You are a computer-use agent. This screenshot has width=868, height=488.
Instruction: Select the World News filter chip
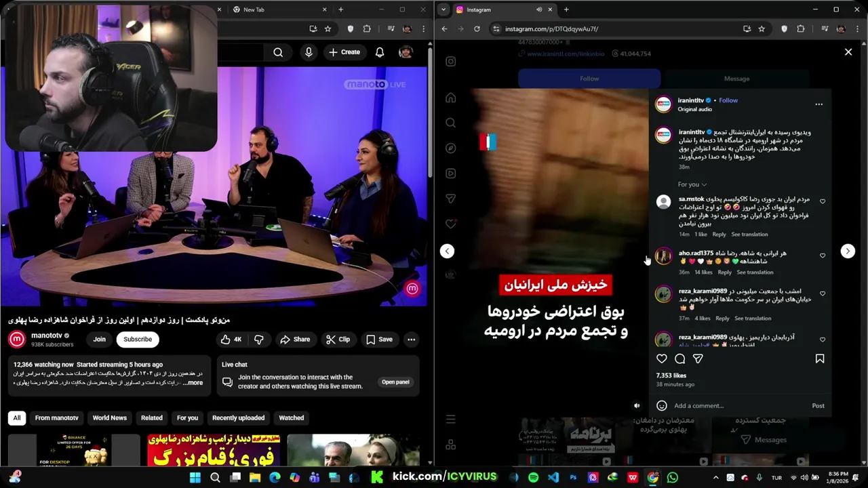[x=110, y=418]
